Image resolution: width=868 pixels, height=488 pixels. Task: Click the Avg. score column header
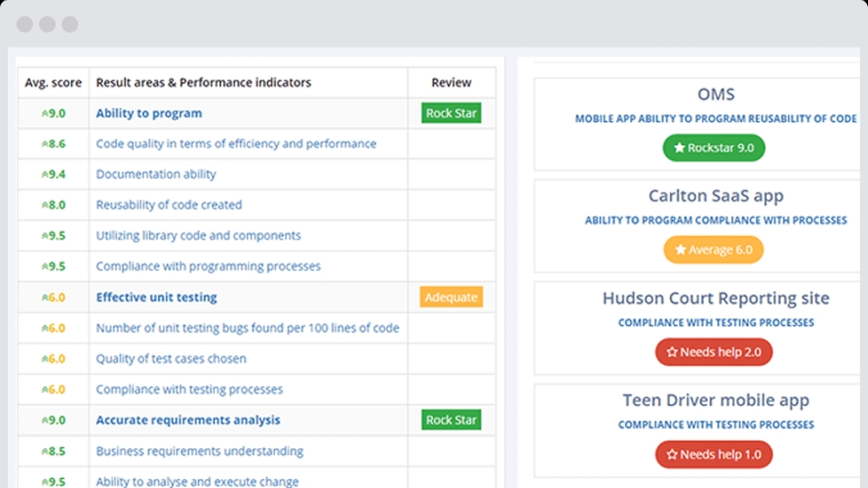click(x=53, y=83)
